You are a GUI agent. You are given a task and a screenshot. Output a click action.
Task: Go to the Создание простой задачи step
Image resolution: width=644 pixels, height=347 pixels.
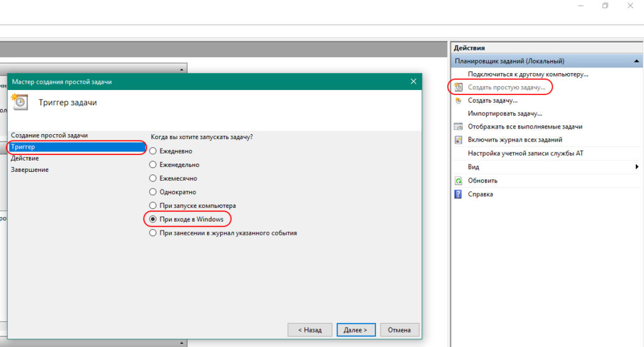pyautogui.click(x=49, y=135)
